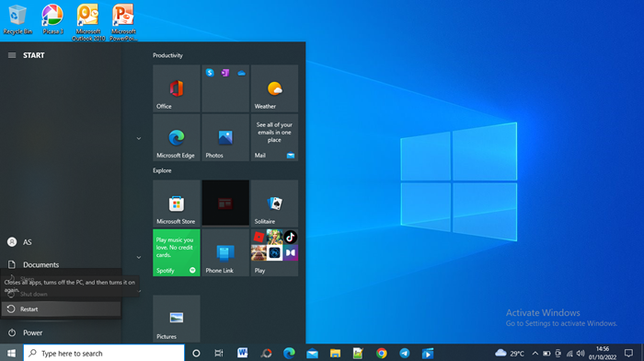Open the Mail tile
The image size is (644, 361).
[274, 137]
